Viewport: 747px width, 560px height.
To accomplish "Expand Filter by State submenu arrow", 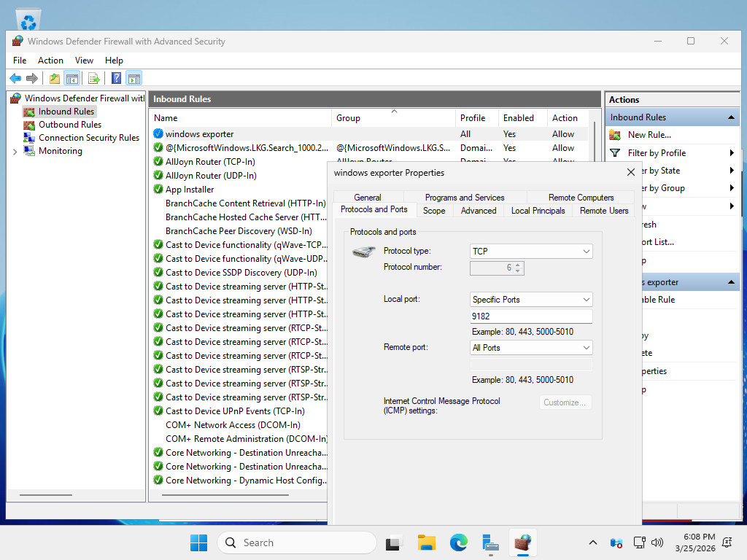I will tap(732, 171).
